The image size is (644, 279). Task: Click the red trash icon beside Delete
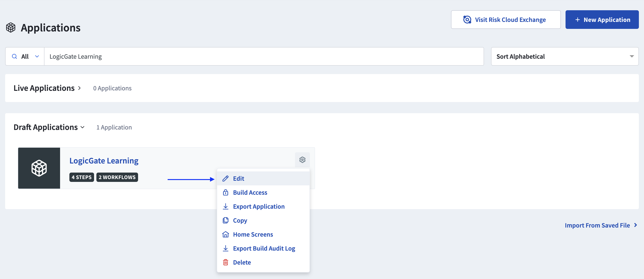226,262
